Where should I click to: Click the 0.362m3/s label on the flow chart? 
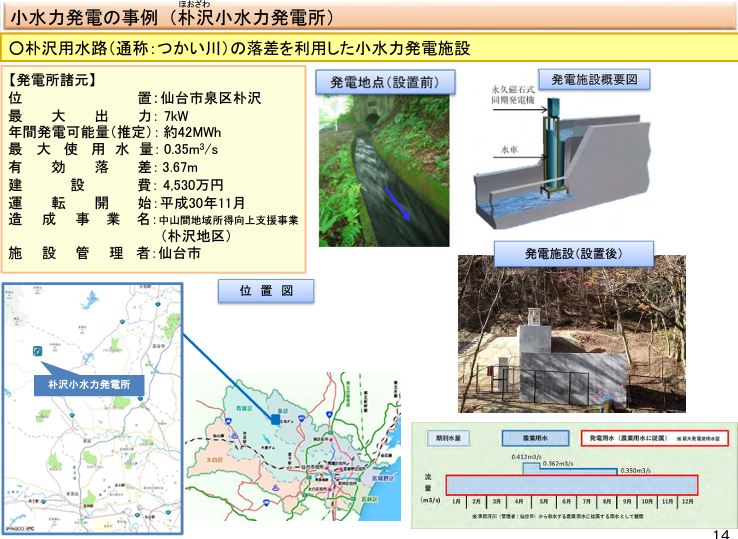tap(558, 463)
